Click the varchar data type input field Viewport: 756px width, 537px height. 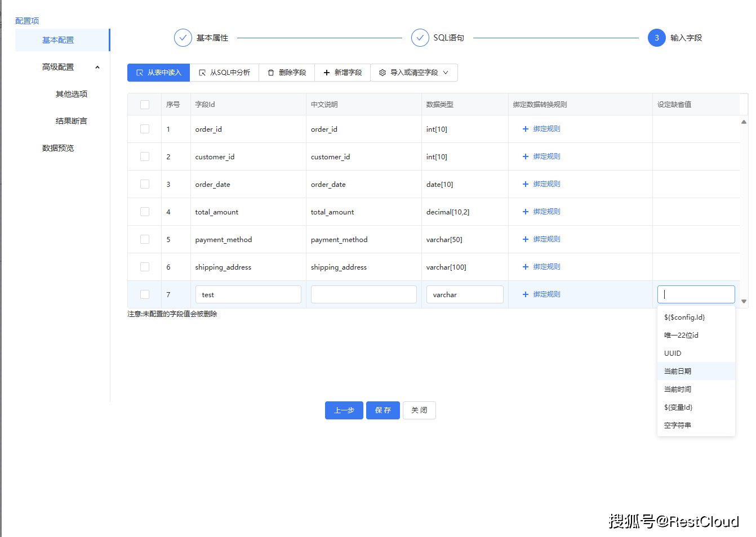pyautogui.click(x=465, y=294)
